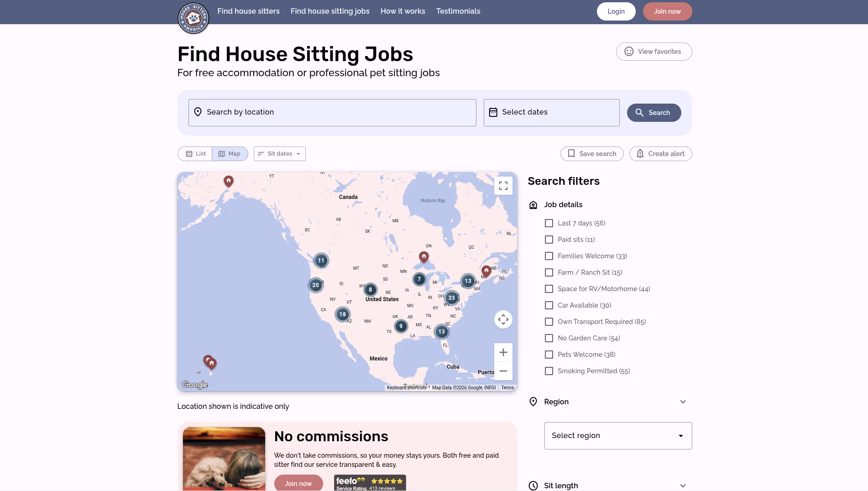868x491 pixels.
Task: Click the Login button
Action: click(x=616, y=11)
